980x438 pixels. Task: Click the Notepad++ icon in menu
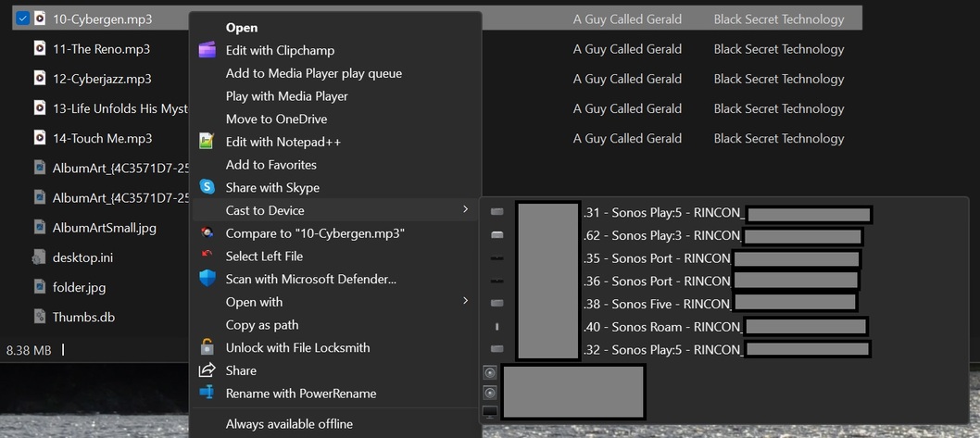click(x=207, y=142)
